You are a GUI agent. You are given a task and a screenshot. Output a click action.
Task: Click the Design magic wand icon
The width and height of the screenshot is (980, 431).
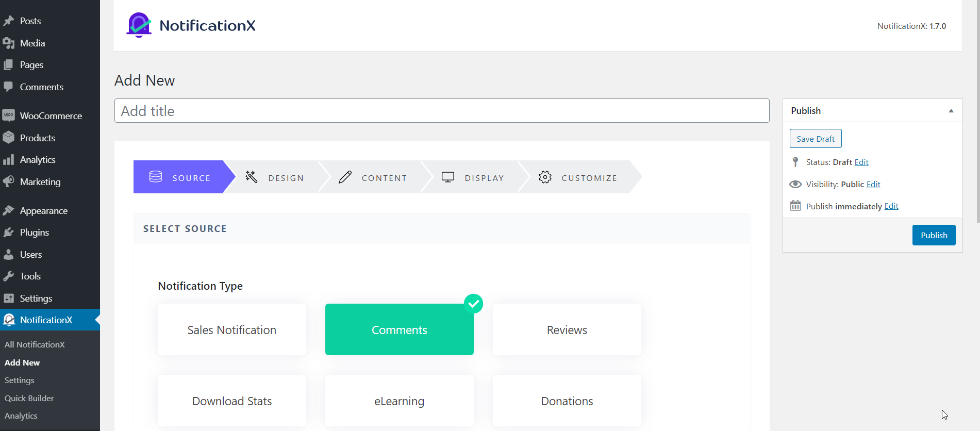point(252,177)
